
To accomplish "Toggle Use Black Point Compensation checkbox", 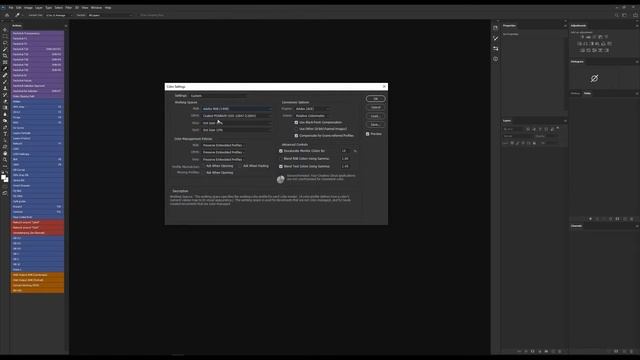I will [296, 122].
